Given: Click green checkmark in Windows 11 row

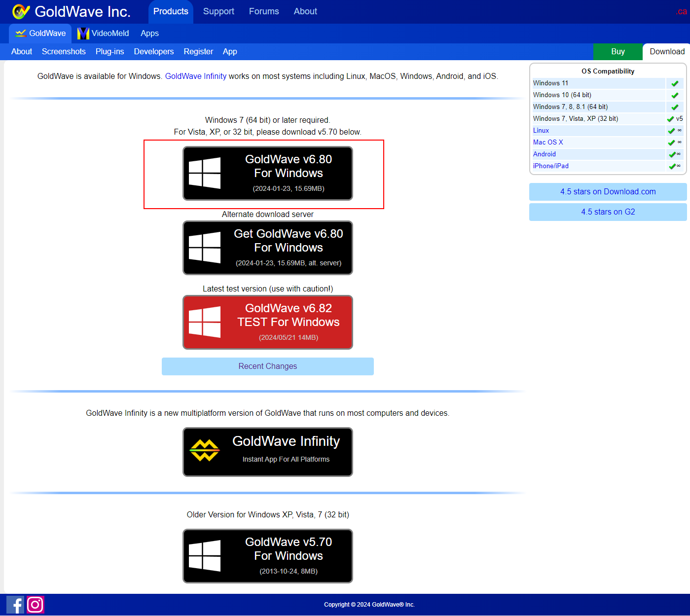Looking at the screenshot, I should click(x=675, y=83).
